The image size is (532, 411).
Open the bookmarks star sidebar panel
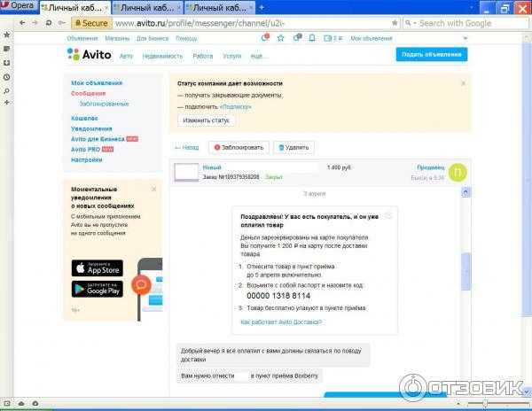tap(6, 35)
